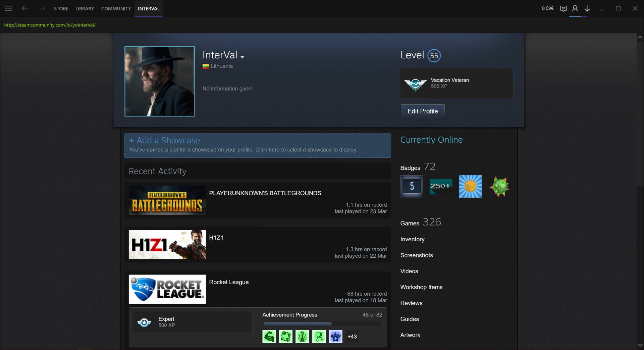Open the Reviews link
This screenshot has width=644, height=350.
411,303
